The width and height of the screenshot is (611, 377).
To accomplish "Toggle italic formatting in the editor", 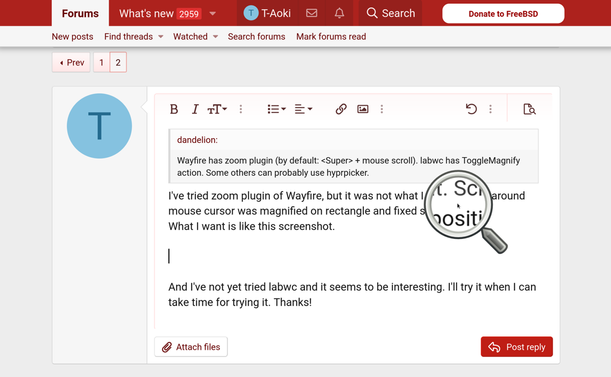I will click(x=195, y=109).
